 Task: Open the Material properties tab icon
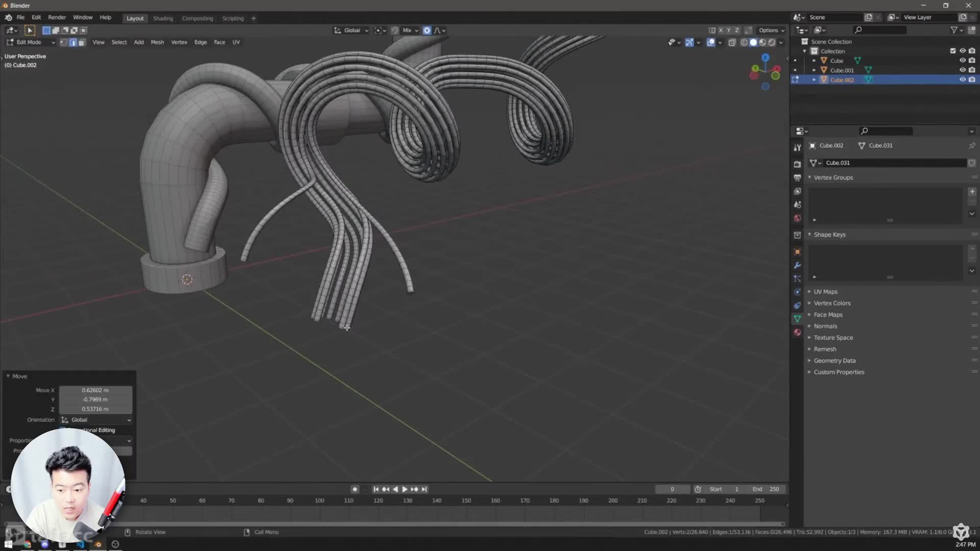pos(797,332)
